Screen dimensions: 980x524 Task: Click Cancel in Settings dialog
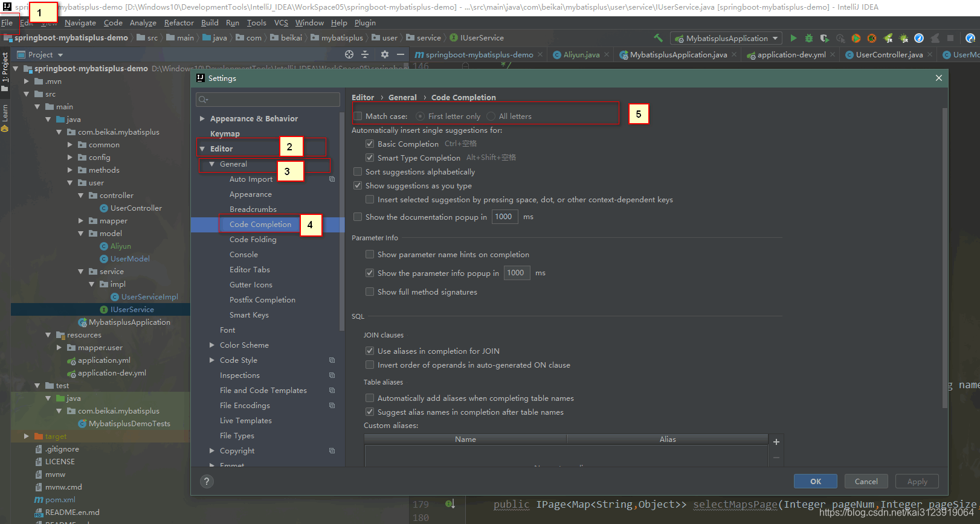pos(866,481)
